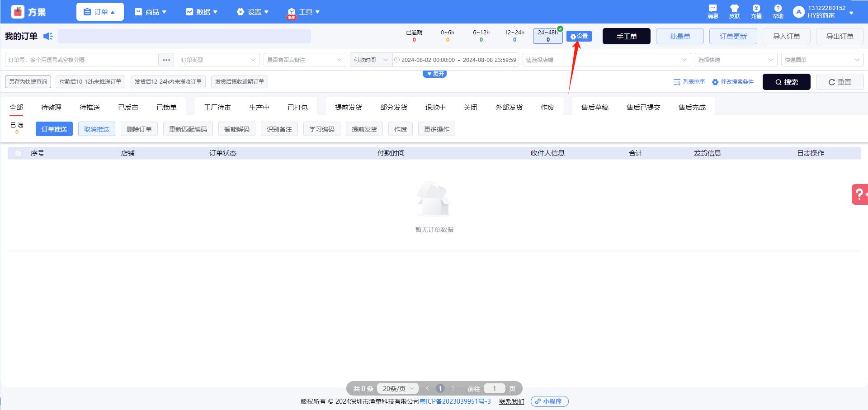Click the 搜索 search button

click(787, 82)
